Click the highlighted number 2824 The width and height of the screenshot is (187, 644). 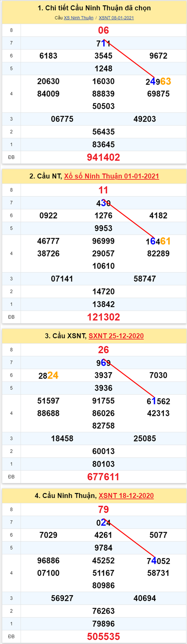pos(48,375)
